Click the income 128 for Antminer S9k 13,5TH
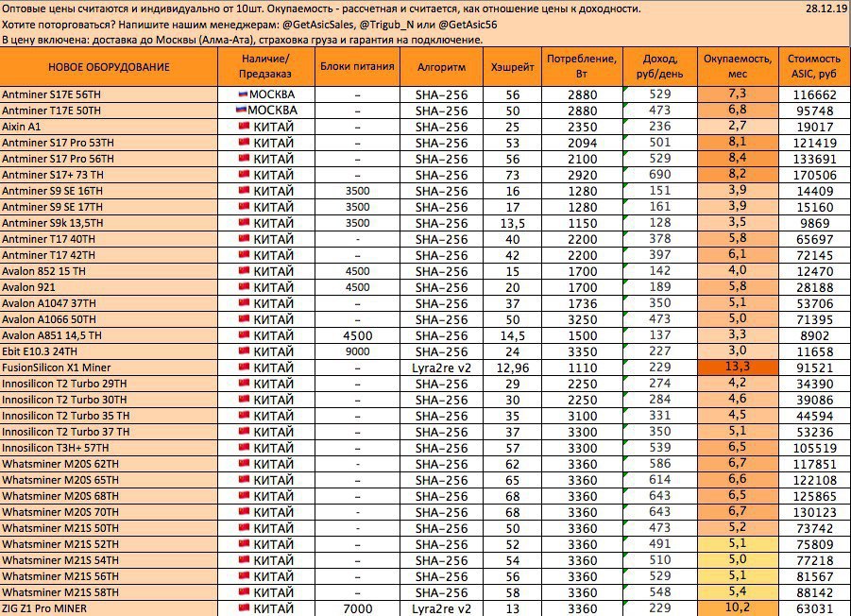Viewport: 851px width, 616px height. [x=660, y=223]
